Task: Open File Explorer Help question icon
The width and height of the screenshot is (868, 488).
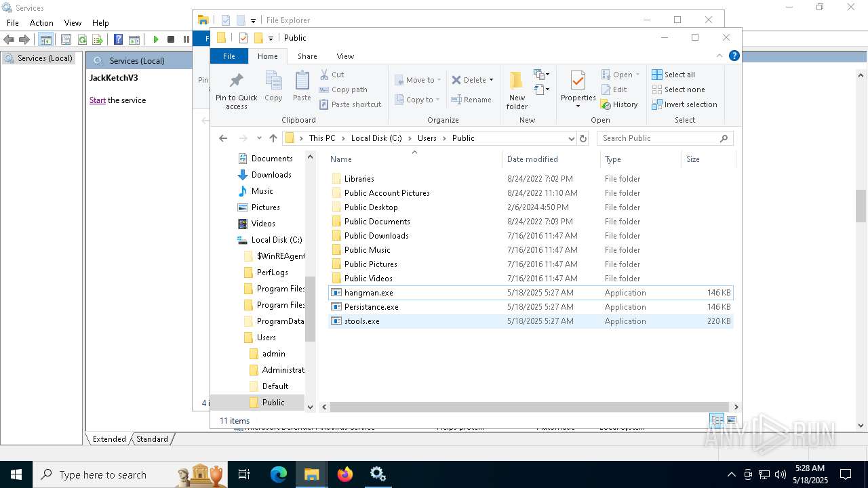Action: click(x=734, y=56)
